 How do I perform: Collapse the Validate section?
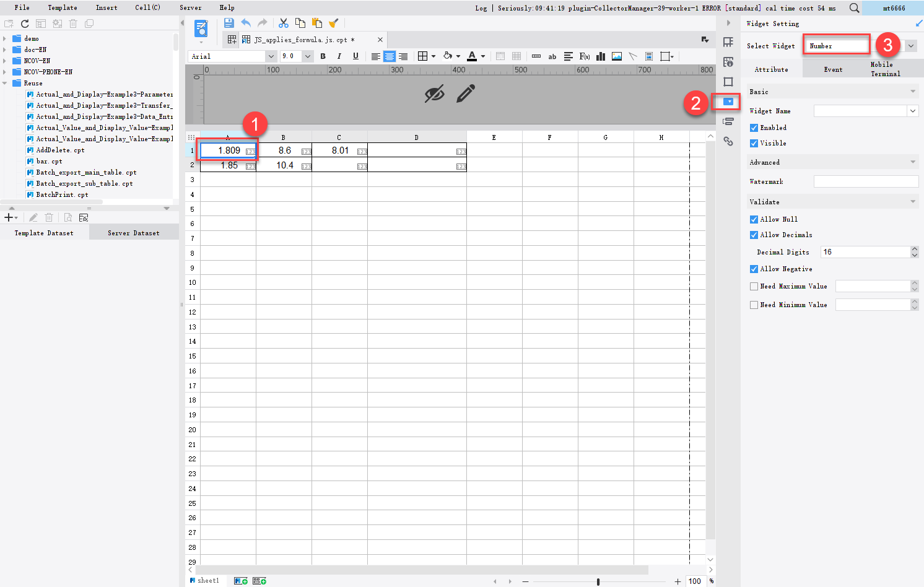click(x=913, y=201)
